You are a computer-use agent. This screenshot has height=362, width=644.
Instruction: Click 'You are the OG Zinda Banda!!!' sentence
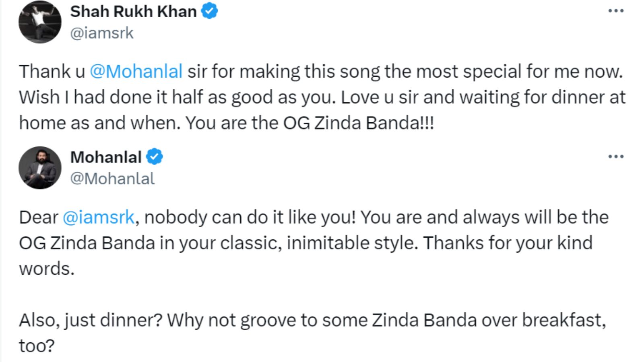(309, 123)
